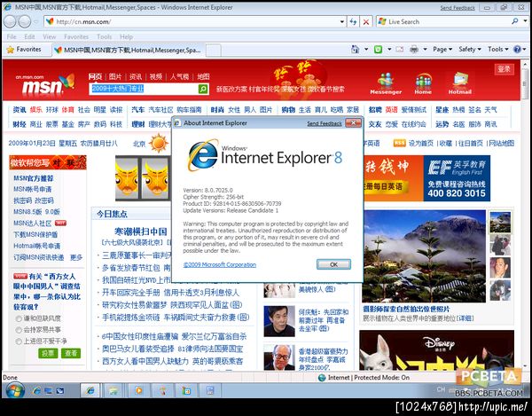Open the Favorites menu in menu bar
This screenshot has width=532, height=416.
76,36
